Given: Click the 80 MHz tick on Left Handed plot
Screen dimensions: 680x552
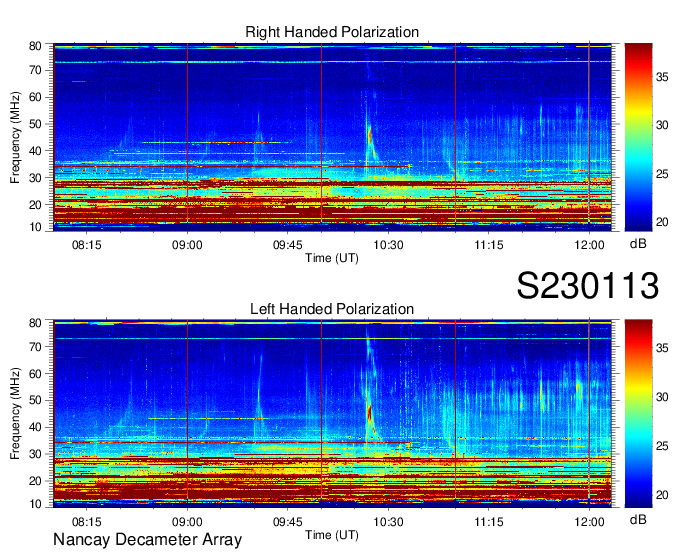Looking at the screenshot, I should (x=35, y=323).
